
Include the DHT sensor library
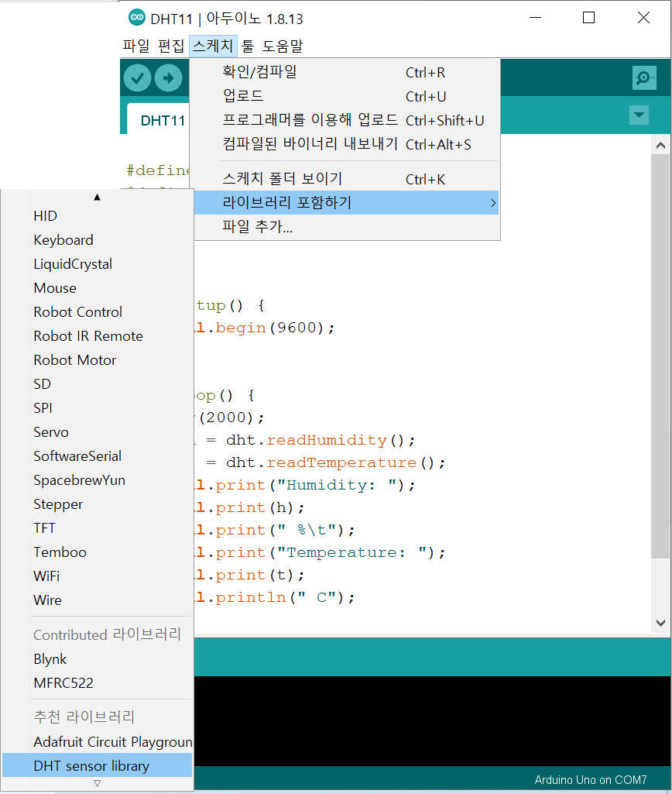97,765
